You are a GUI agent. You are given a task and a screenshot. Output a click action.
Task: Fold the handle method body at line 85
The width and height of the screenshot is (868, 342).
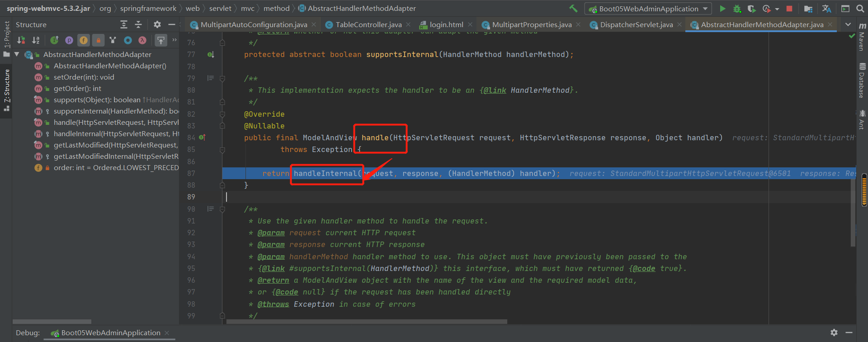click(x=222, y=149)
